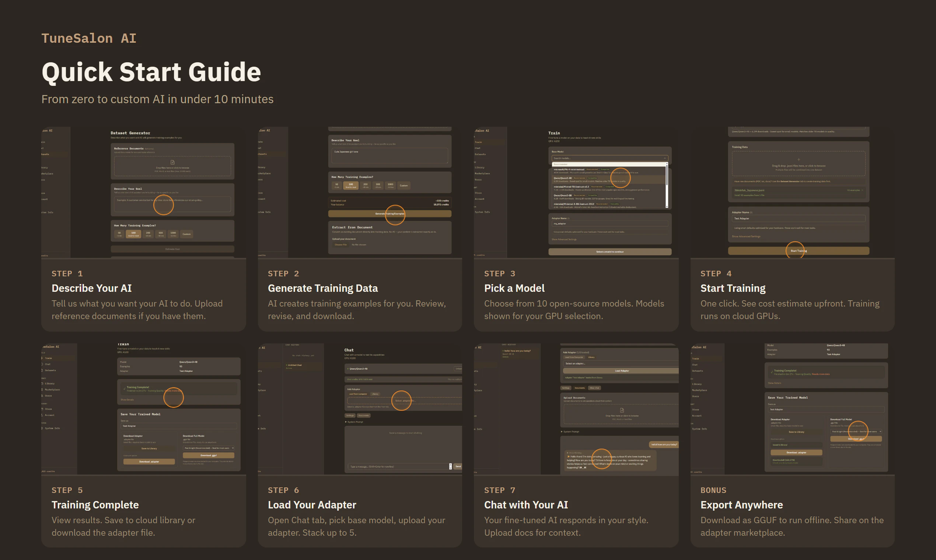Switch to the Documents tab in Chat
Viewport: 936px width, 560px height.
(x=580, y=388)
